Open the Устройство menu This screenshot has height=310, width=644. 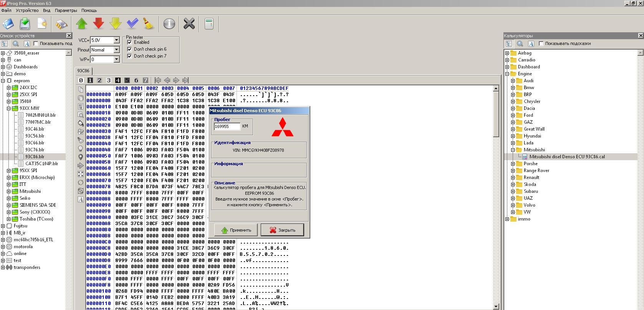click(x=27, y=10)
